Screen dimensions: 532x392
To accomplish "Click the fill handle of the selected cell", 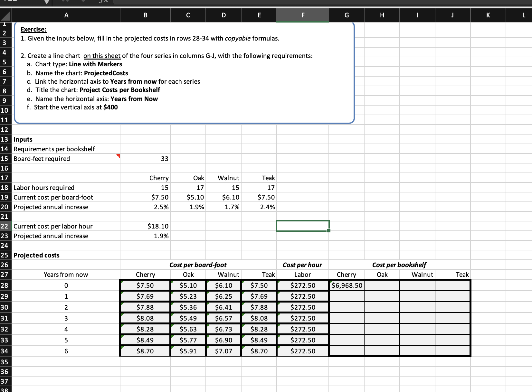I will click(328, 231).
